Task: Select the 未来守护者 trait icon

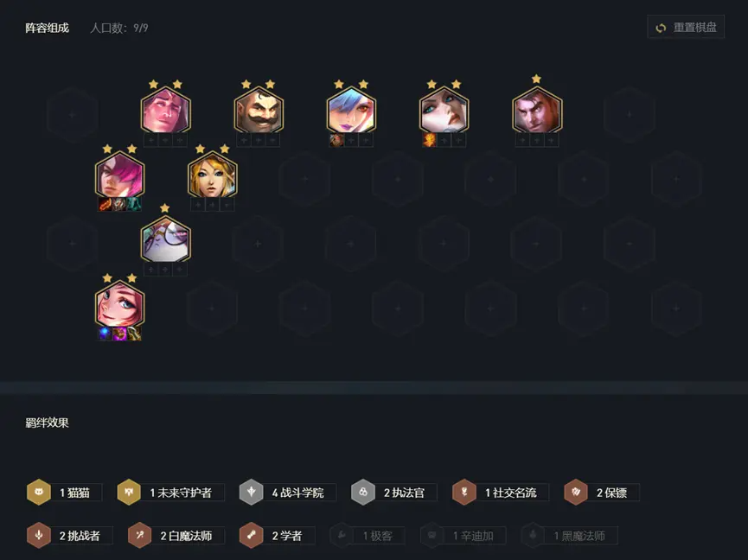Action: pos(129,492)
